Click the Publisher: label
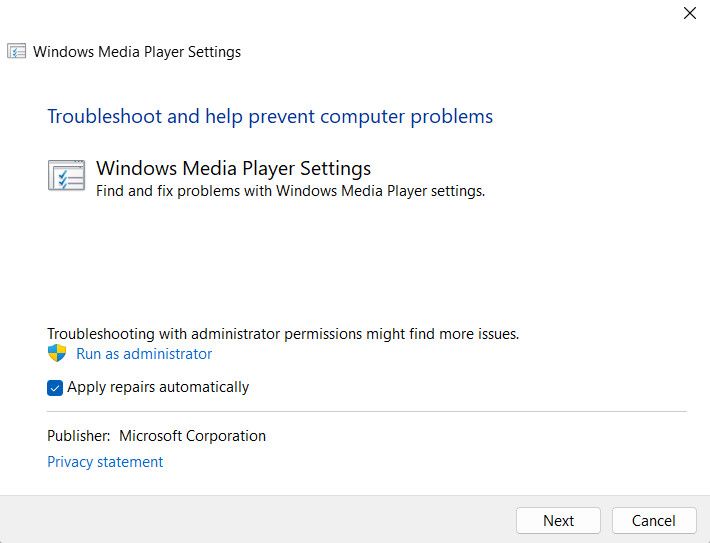This screenshot has width=710, height=543. coord(79,436)
